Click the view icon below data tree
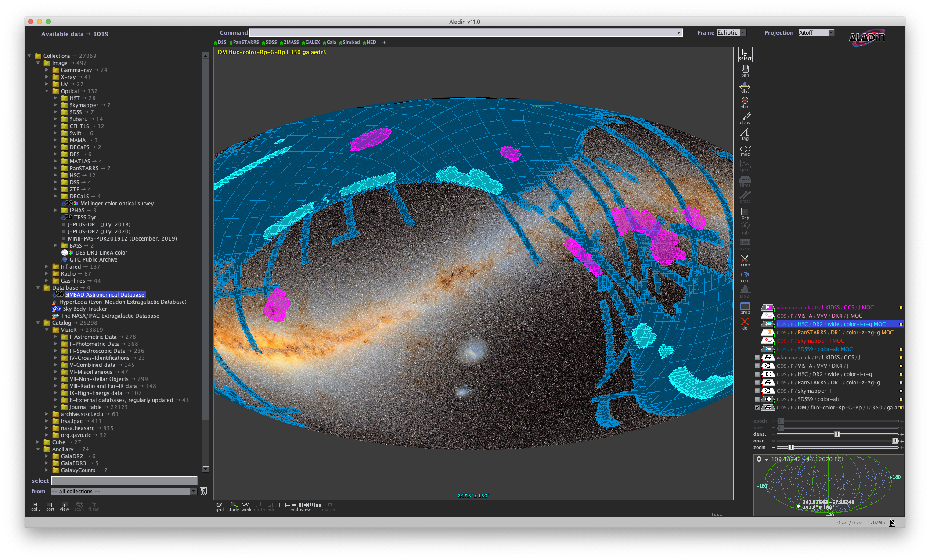Screen dimensions: 930x560 point(65,506)
